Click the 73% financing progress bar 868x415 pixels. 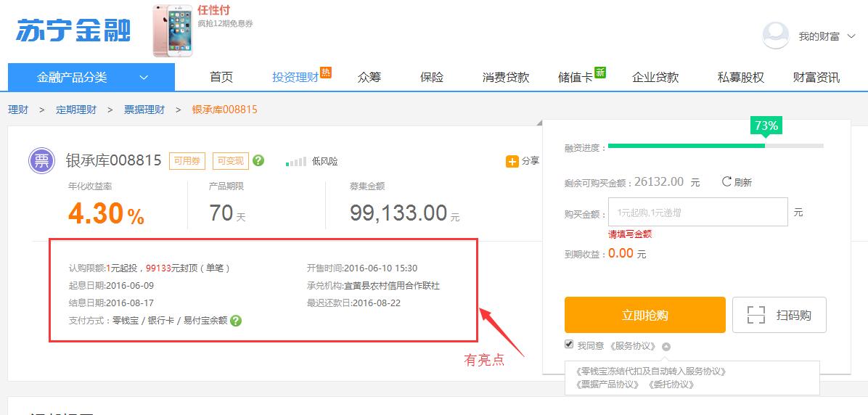tap(715, 146)
